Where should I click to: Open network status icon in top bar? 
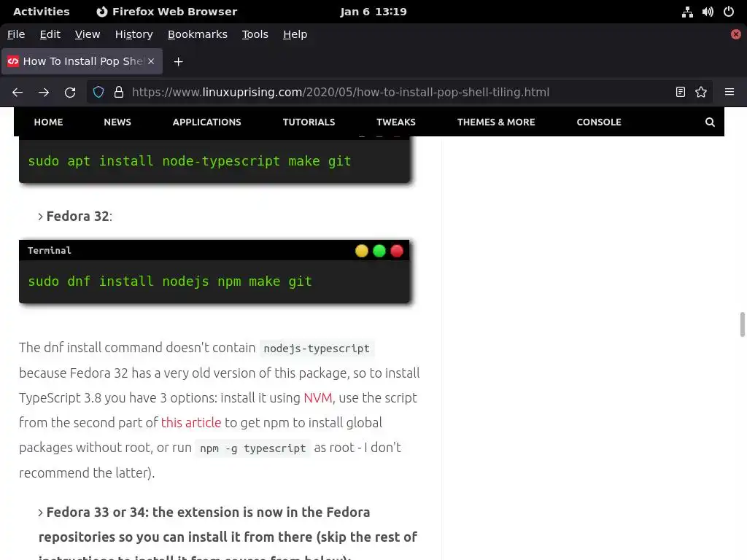[x=687, y=12]
